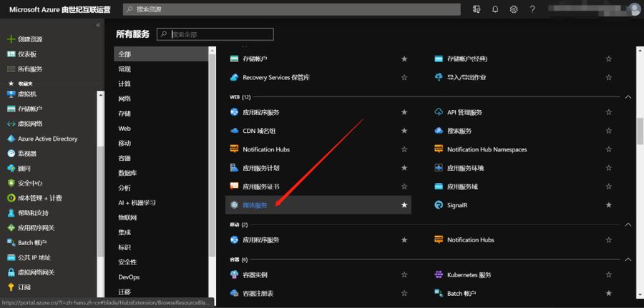
Task: Select the 全部 category
Action: [160, 54]
